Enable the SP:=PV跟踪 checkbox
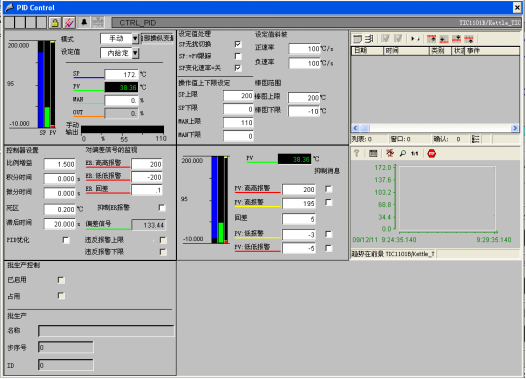Viewport: 526px width, 379px height. click(x=238, y=56)
